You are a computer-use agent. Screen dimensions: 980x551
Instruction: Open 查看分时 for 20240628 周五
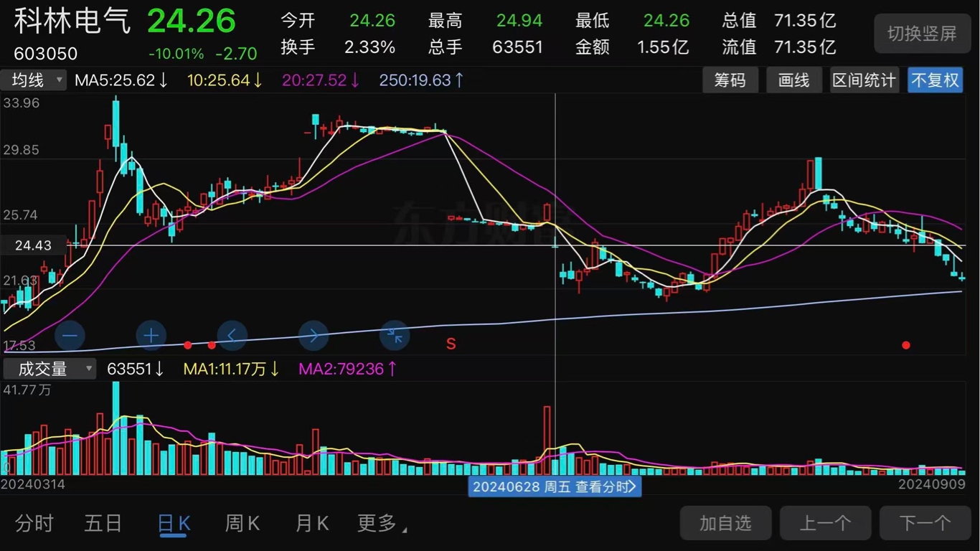point(554,486)
